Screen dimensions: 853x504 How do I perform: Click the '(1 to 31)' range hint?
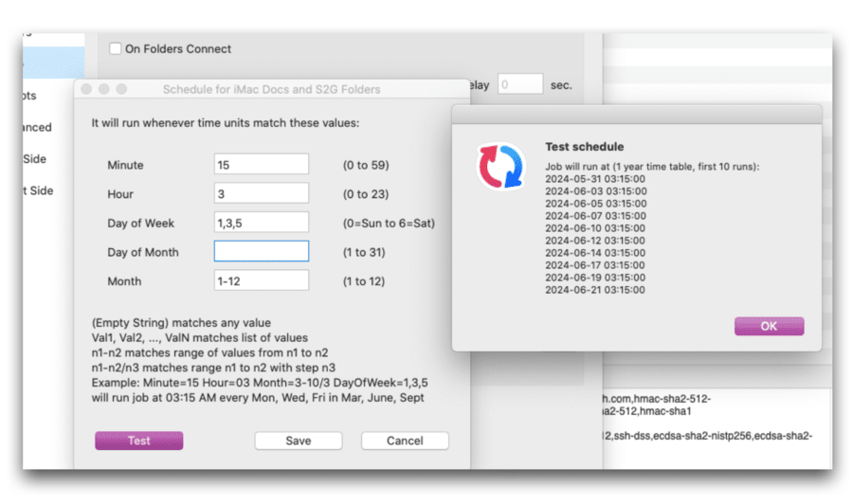point(364,252)
